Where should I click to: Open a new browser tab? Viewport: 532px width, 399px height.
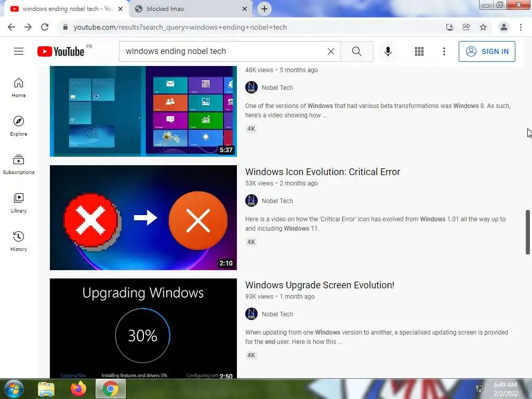[x=264, y=9]
